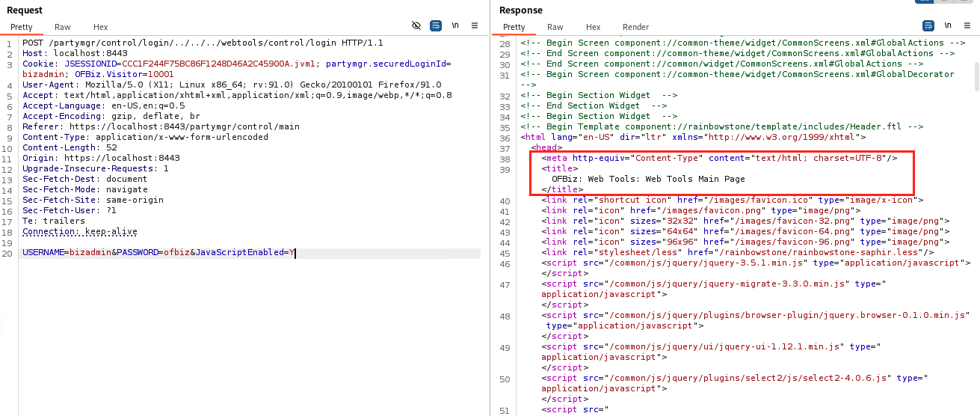Open Response panel hamburger options menu
This screenshot has width=980, height=416.
[967, 25]
